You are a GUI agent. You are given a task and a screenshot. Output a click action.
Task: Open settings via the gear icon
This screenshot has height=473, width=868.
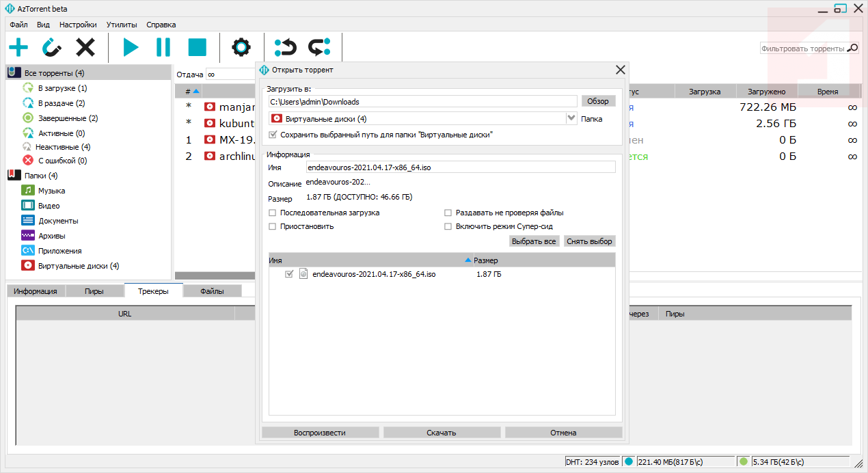pos(241,47)
